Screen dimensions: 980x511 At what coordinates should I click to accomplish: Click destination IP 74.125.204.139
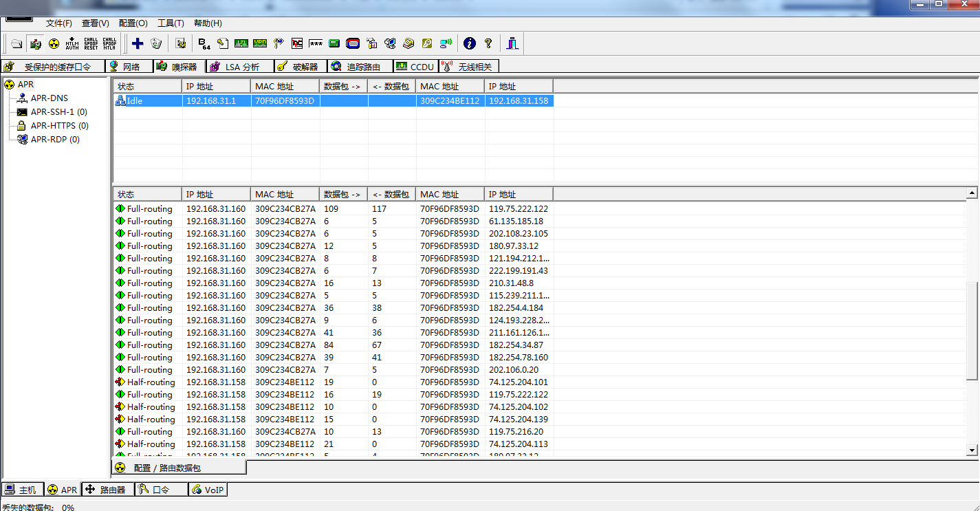519,420
